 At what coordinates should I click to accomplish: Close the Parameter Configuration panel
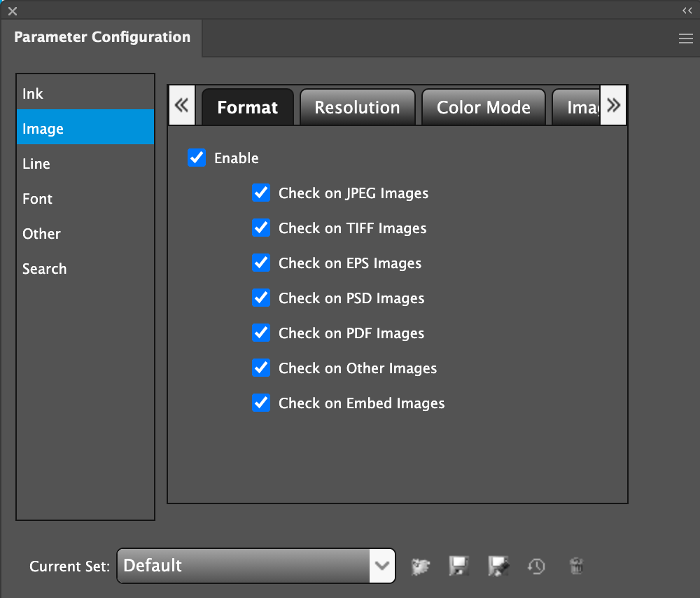pyautogui.click(x=13, y=11)
